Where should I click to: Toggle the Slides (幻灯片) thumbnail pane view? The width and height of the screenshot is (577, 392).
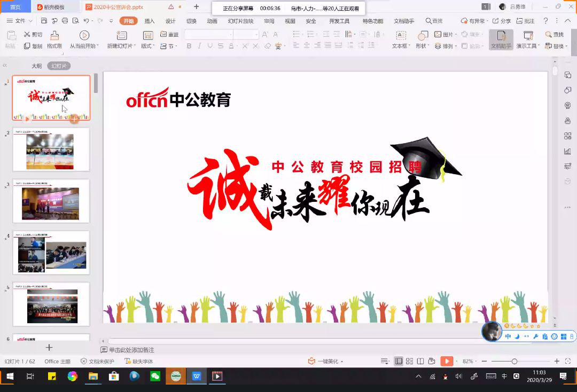58,66
